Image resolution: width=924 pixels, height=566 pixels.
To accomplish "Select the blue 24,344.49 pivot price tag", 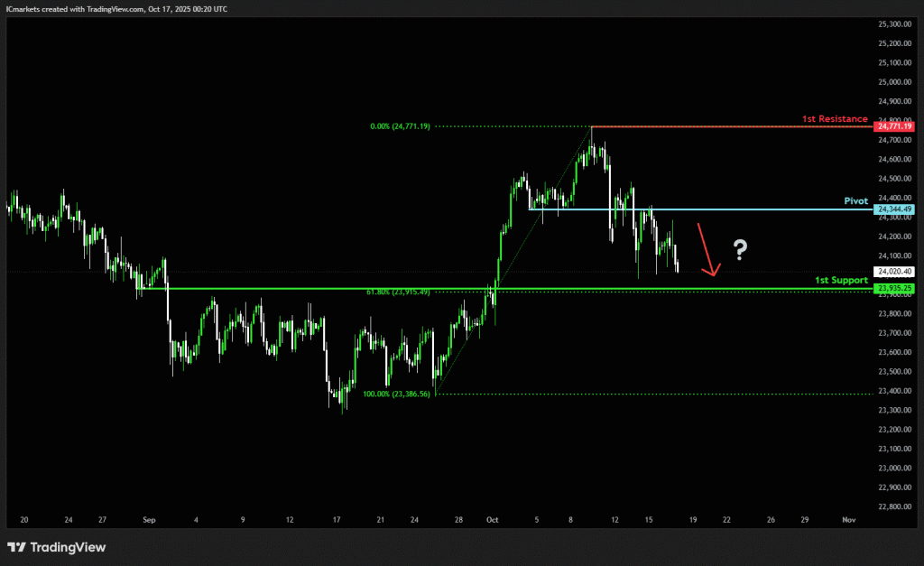I will [894, 209].
